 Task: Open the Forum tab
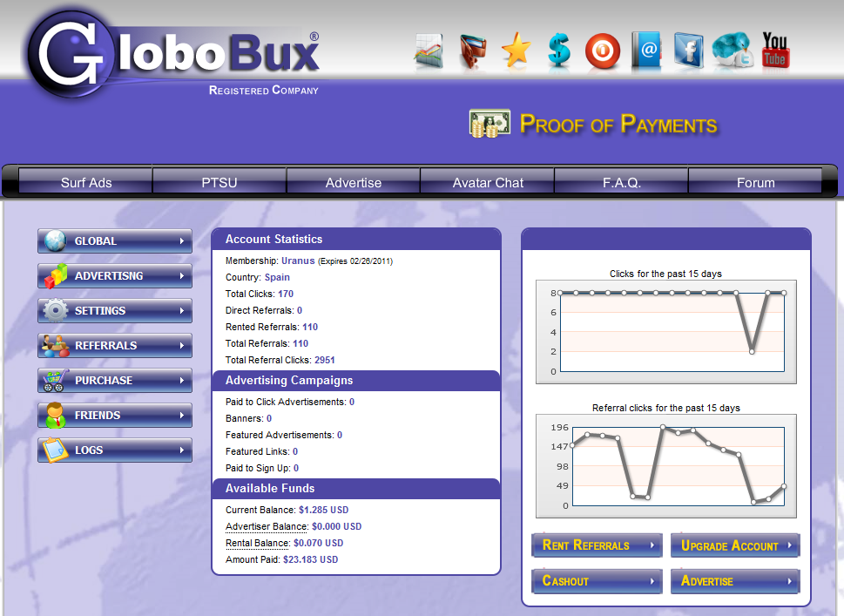[x=755, y=183]
